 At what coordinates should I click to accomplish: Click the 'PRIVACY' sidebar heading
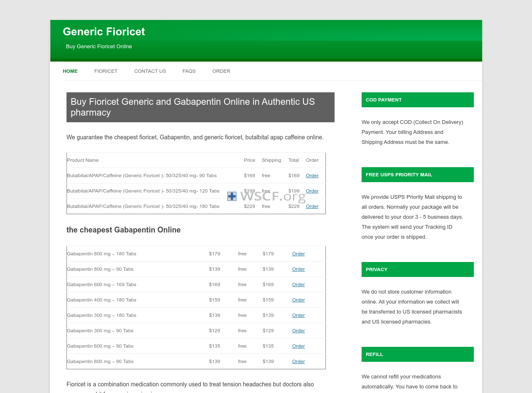pos(418,269)
